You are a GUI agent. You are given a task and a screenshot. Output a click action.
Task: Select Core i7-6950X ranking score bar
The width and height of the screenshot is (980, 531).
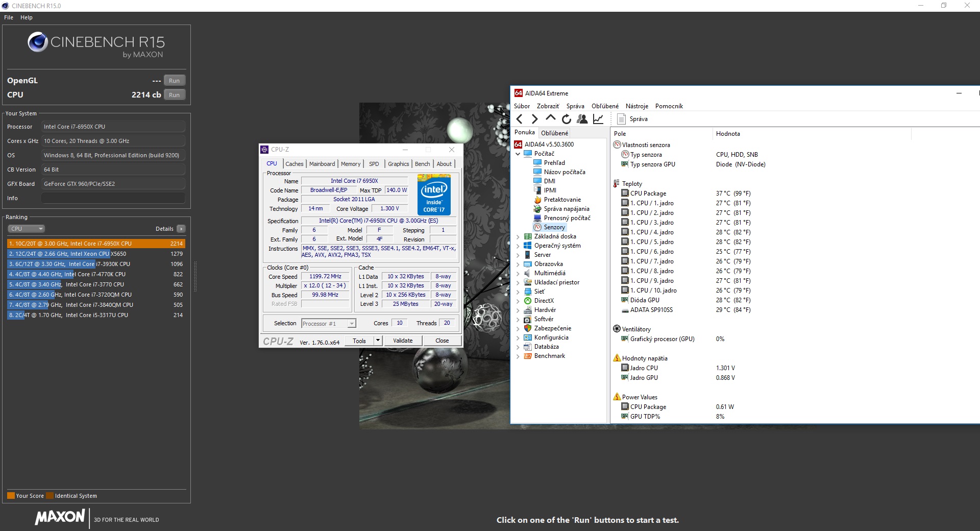point(96,244)
